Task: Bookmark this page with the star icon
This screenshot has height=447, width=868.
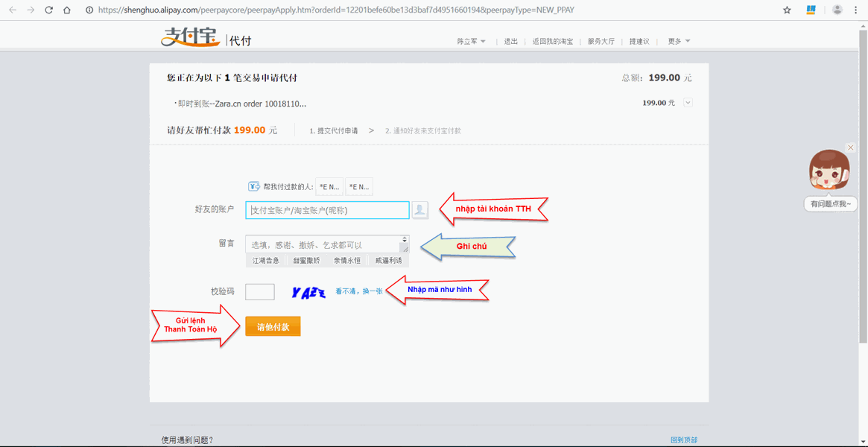Action: click(787, 10)
